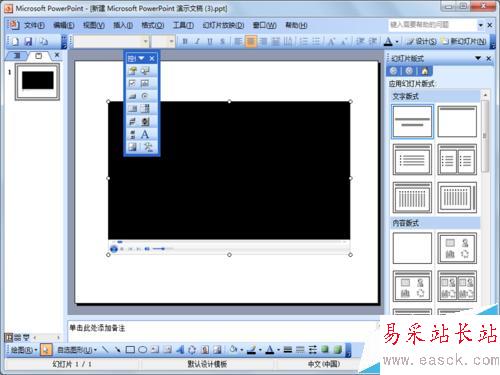Adjust the media player volume slider
Image resolution: width=500 pixels, height=375 pixels.
coord(162,249)
